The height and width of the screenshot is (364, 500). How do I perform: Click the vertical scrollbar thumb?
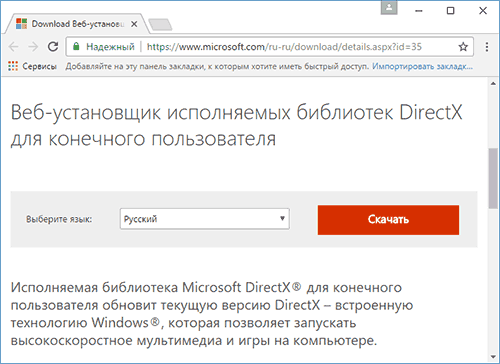(x=493, y=179)
